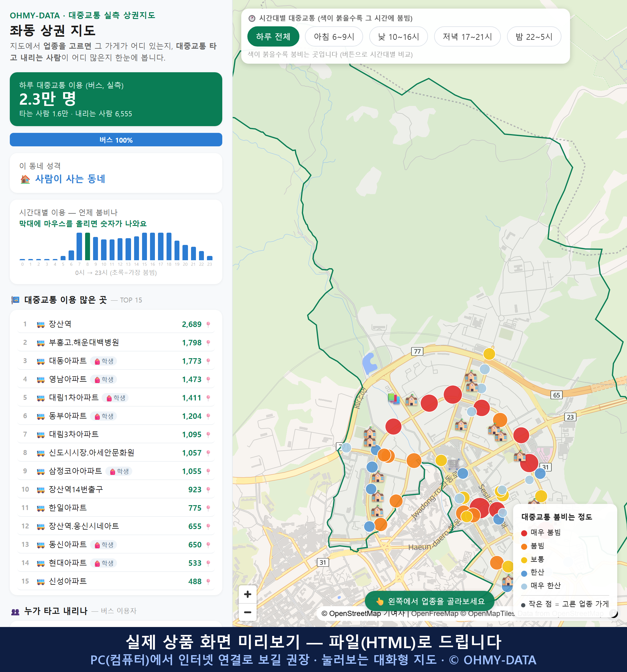The image size is (627, 672).
Task: Click the bus icon next to 대림3차아파트
Action: pos(40,435)
